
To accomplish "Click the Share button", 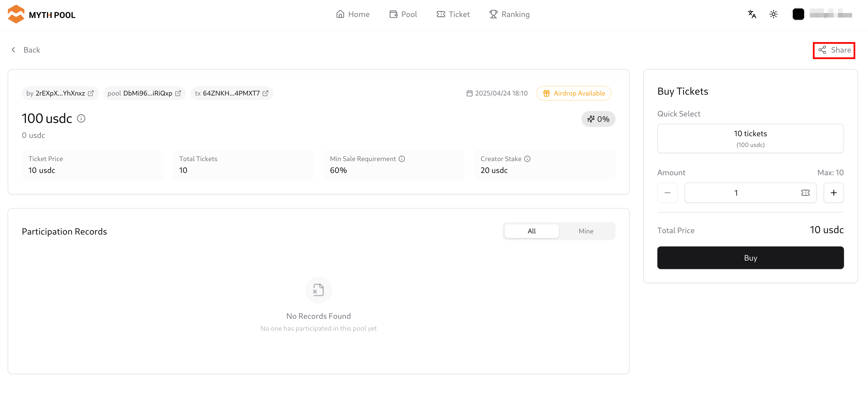I will coord(834,50).
